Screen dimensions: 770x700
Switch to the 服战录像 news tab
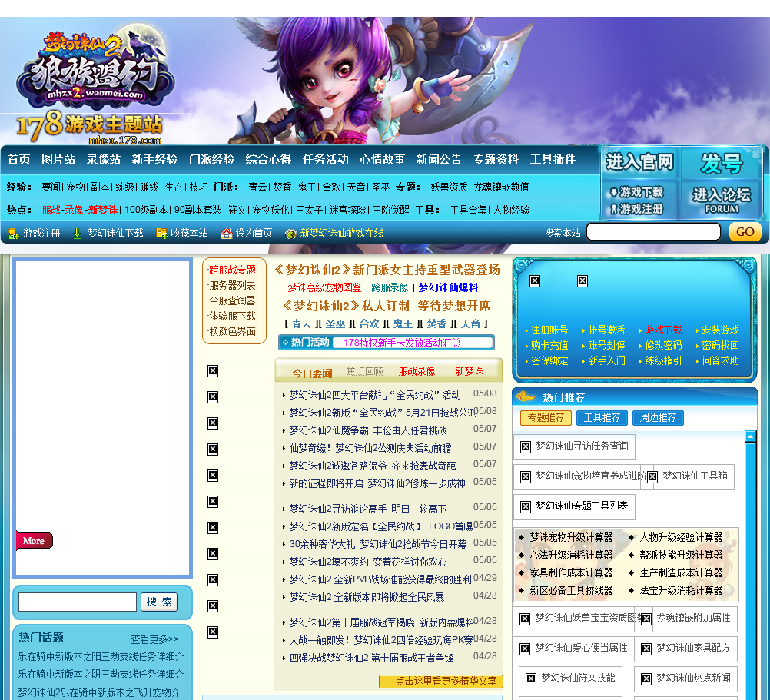(417, 372)
